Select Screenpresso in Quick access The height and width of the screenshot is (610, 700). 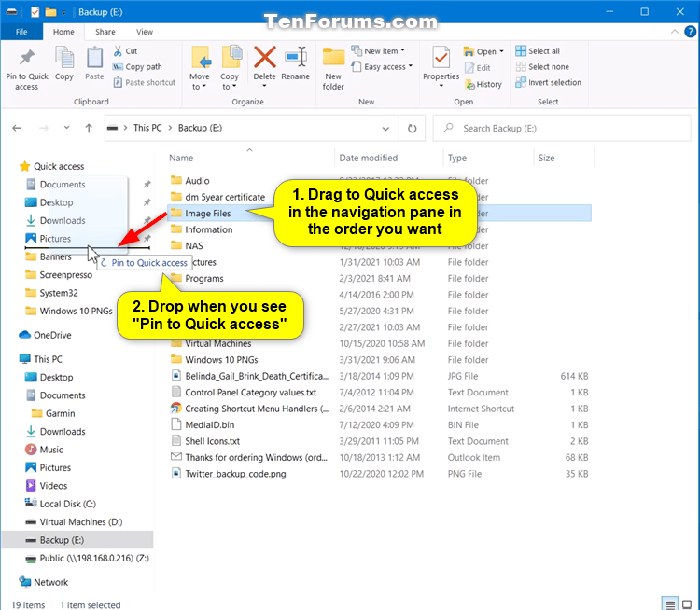click(59, 274)
